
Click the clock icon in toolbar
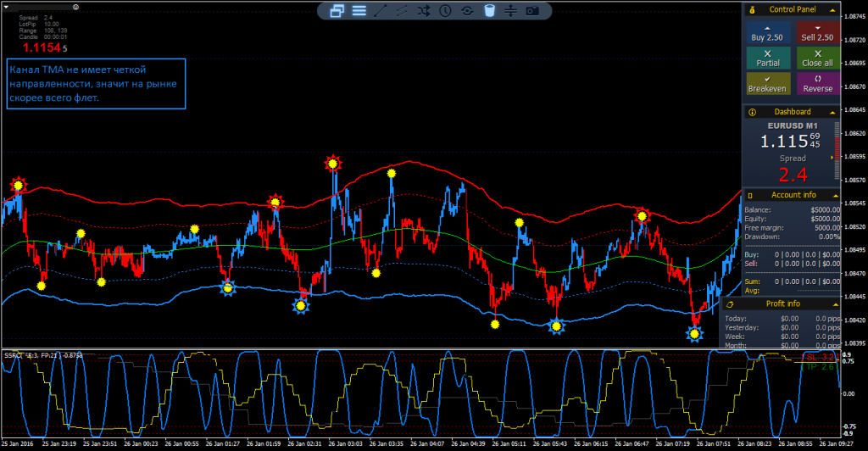446,11
